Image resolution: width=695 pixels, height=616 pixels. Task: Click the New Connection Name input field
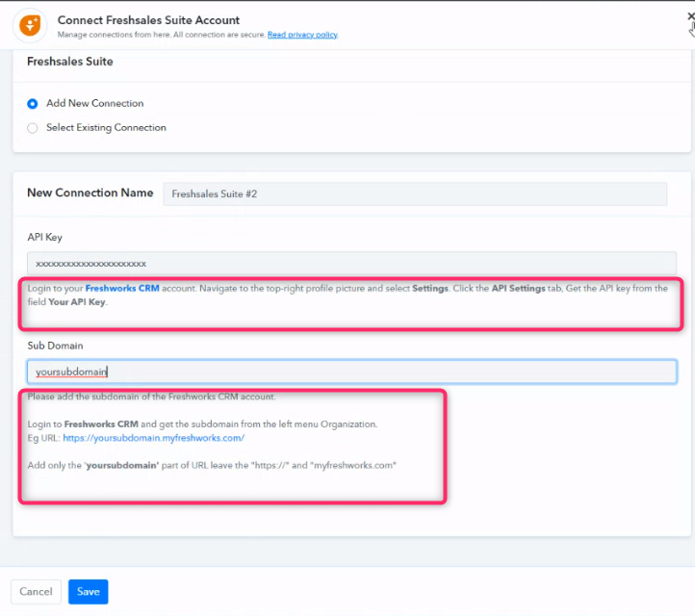point(415,194)
